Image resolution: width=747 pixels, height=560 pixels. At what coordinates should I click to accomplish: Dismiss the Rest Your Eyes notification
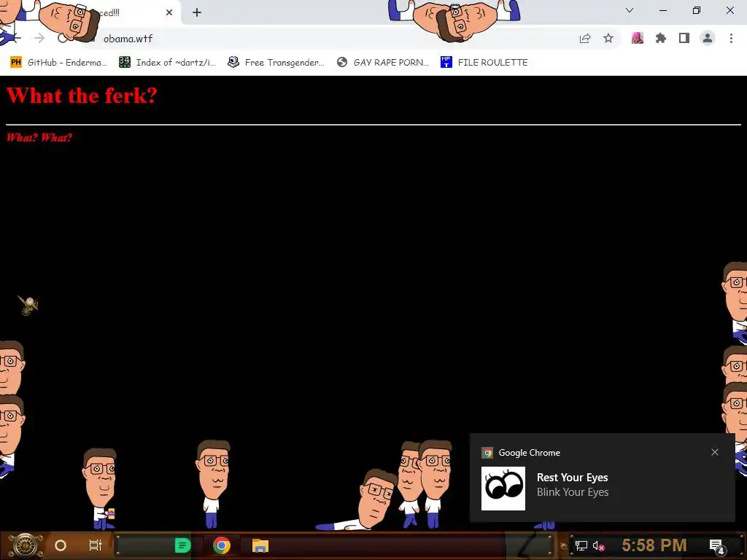715,452
